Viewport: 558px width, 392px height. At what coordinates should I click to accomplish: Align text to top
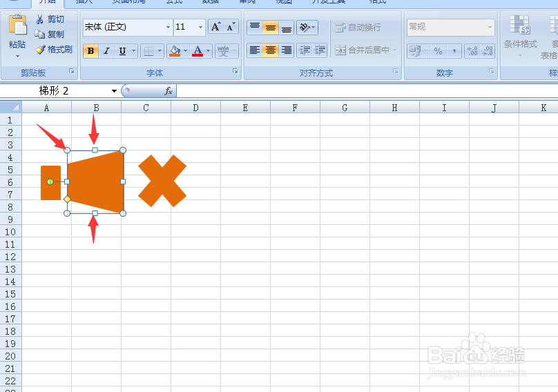[x=254, y=28]
